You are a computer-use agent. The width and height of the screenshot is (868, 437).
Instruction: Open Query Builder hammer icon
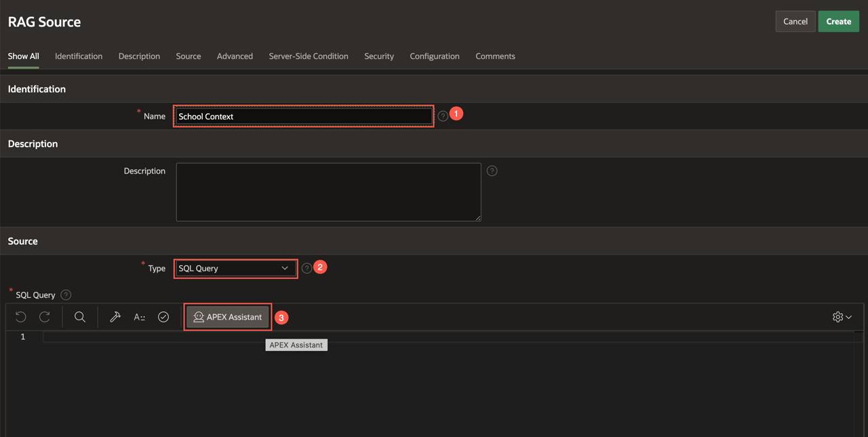click(115, 317)
